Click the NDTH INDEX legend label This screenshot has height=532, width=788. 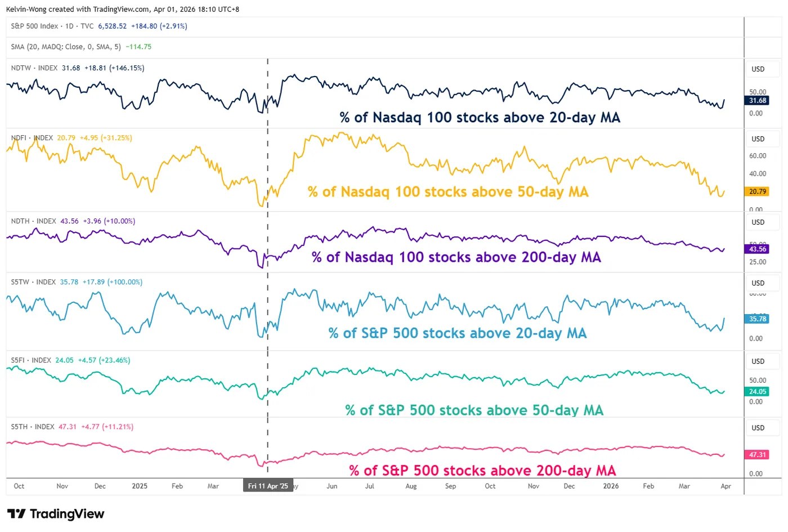[34, 221]
